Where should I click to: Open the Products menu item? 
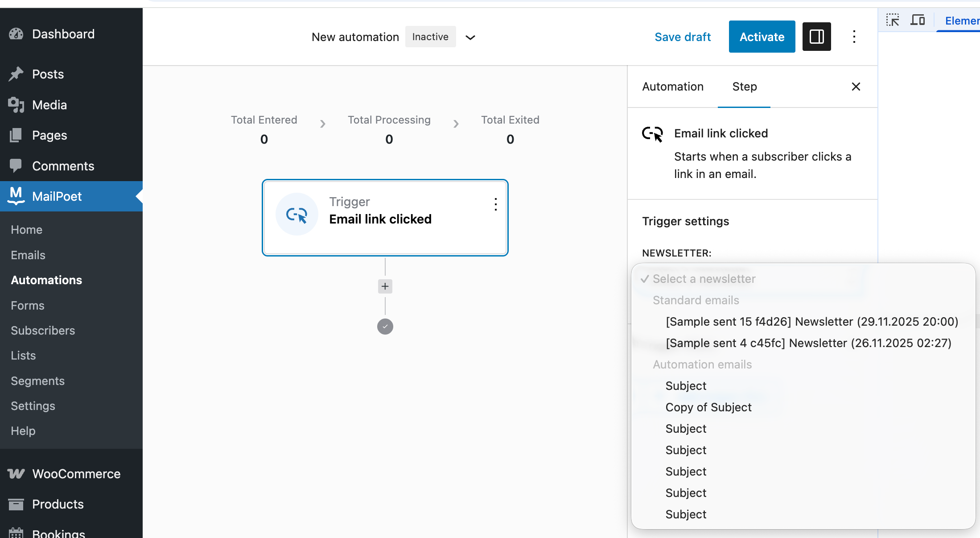coord(71,504)
